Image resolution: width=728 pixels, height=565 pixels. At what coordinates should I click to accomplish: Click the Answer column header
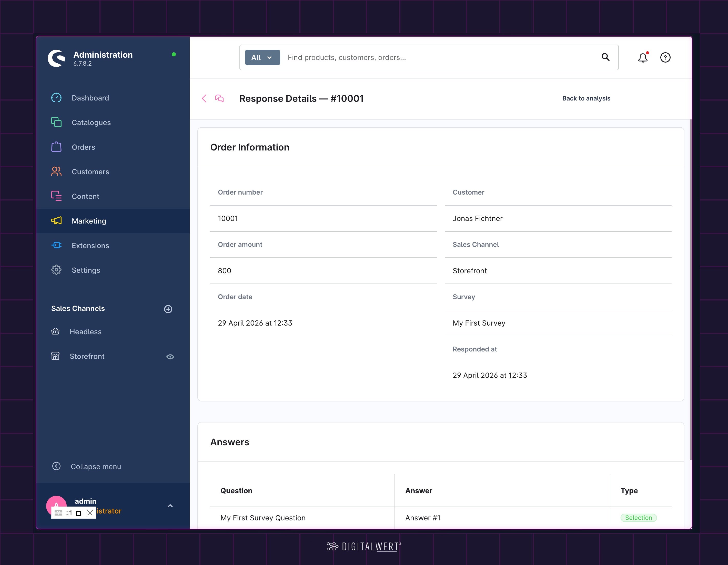point(419,491)
